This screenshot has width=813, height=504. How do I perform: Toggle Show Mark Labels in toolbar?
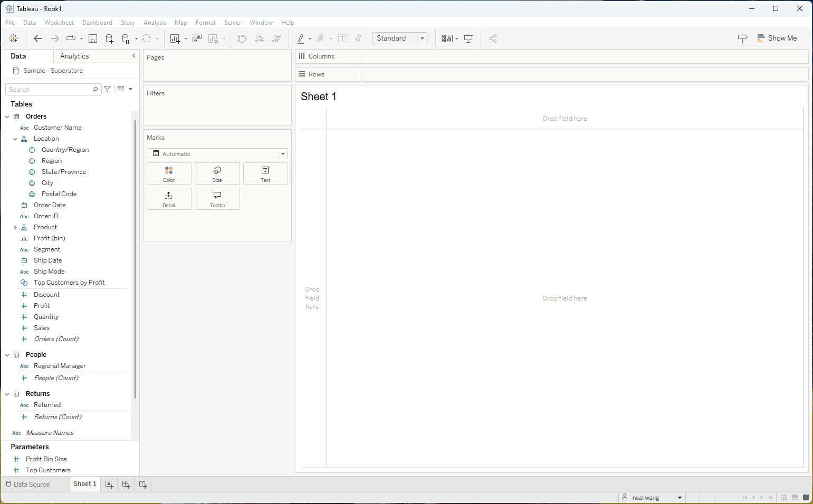coord(342,38)
